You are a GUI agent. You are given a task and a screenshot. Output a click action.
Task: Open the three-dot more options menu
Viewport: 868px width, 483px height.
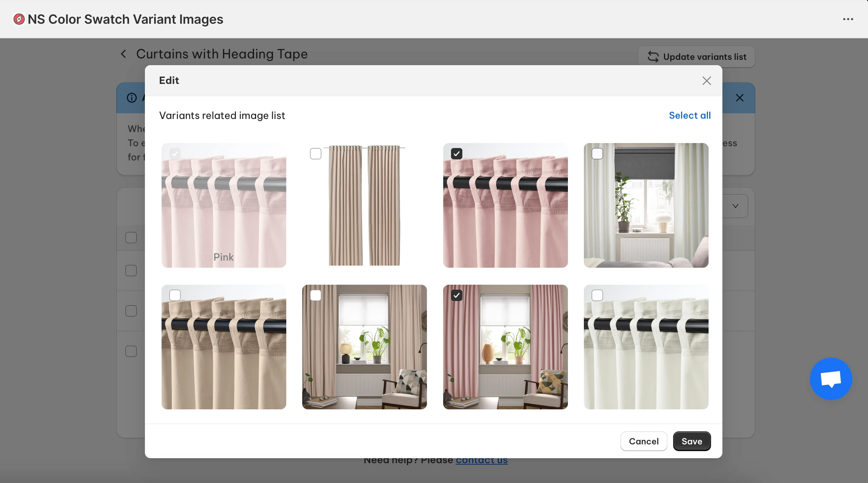tap(848, 19)
